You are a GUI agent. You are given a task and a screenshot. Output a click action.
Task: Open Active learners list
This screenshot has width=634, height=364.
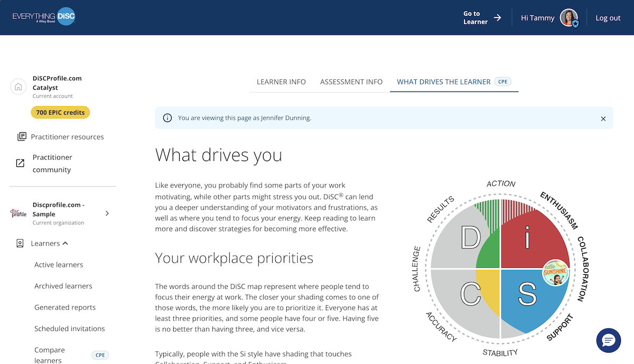point(59,265)
